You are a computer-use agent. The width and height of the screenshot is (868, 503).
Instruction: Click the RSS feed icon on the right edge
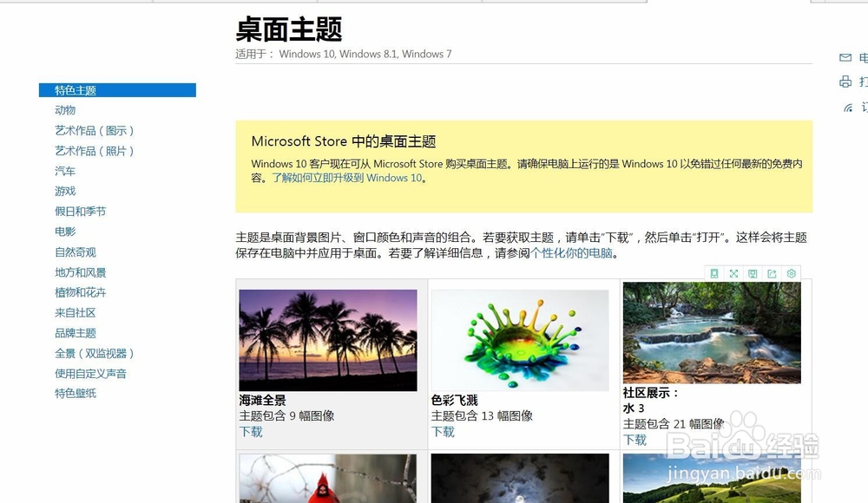[848, 108]
